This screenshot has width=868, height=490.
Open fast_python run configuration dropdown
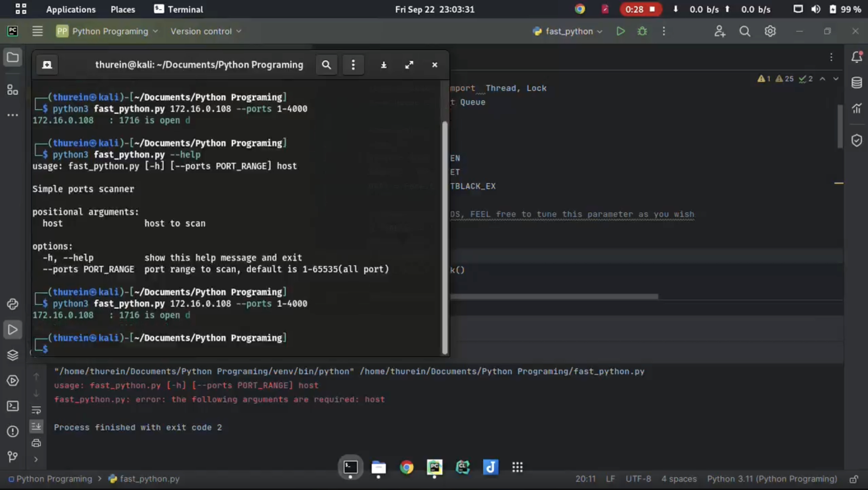(x=567, y=31)
